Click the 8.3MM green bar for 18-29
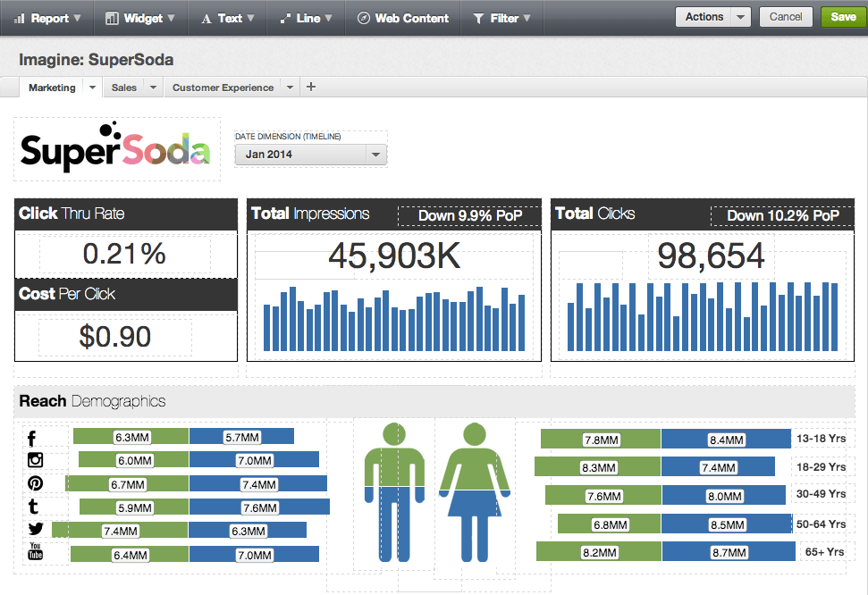 tap(598, 466)
